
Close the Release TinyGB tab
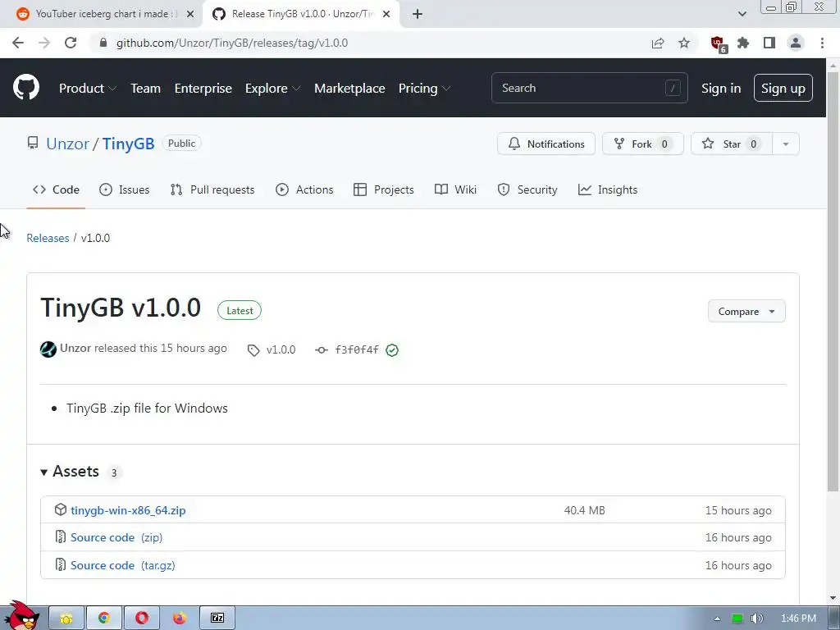click(386, 14)
